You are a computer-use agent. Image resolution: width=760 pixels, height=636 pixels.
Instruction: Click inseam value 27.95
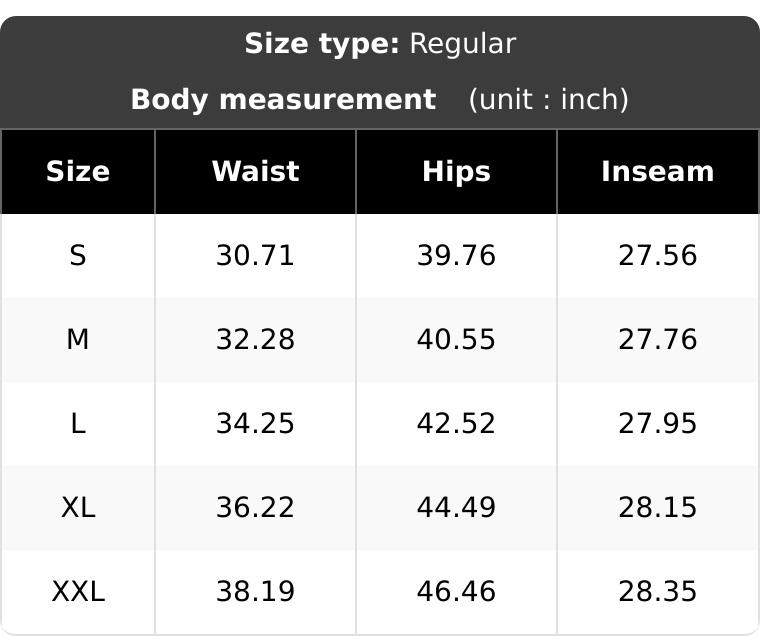click(x=658, y=423)
